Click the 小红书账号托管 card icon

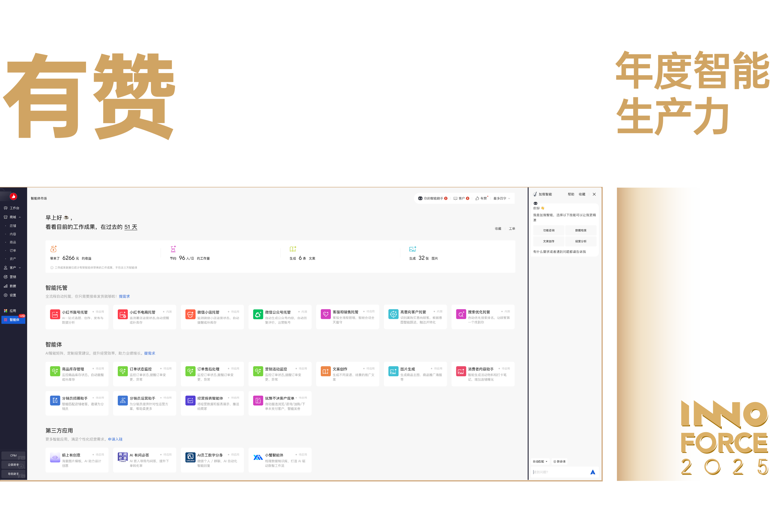click(x=55, y=314)
